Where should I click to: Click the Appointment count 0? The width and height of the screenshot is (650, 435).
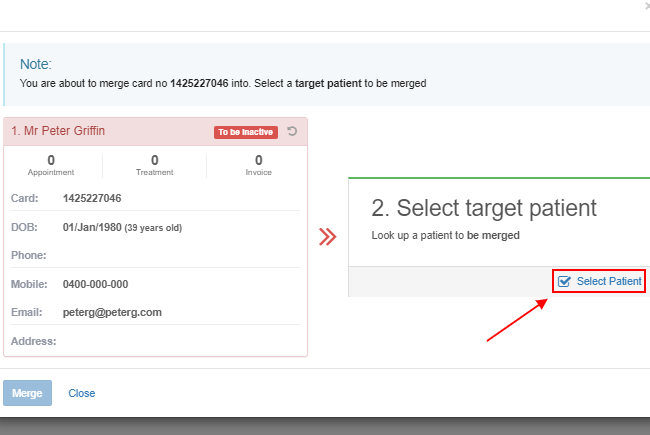click(x=51, y=160)
